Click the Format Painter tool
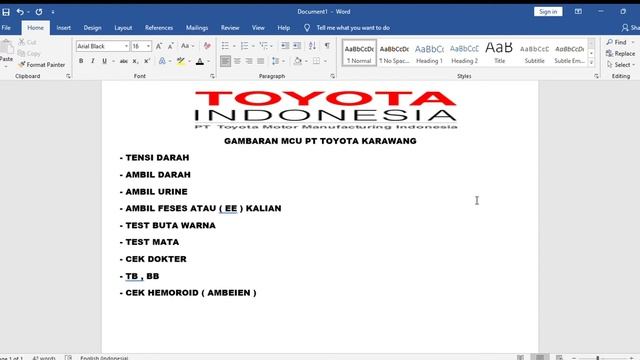 click(42, 64)
